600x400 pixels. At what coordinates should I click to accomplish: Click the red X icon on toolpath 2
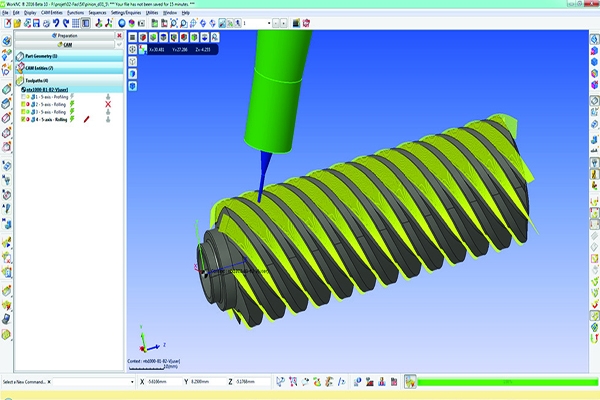click(107, 104)
